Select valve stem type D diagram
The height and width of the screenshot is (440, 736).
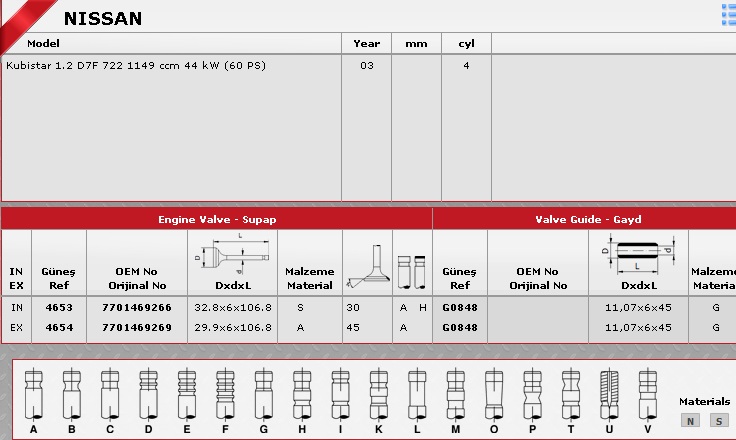click(x=148, y=394)
